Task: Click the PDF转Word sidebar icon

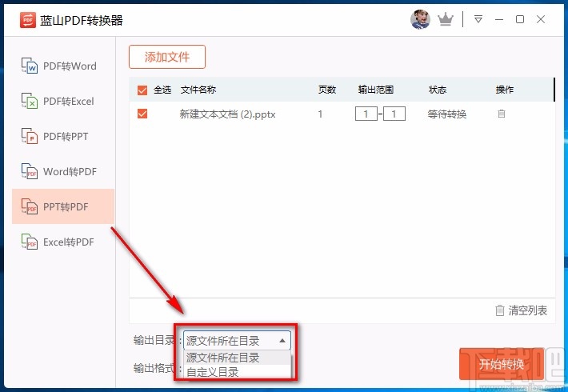Action: coord(30,66)
